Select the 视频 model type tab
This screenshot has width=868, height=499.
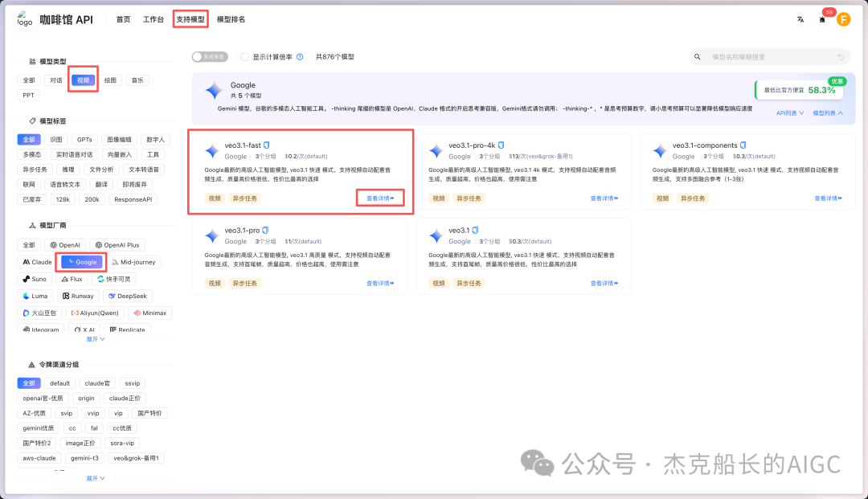(83, 80)
